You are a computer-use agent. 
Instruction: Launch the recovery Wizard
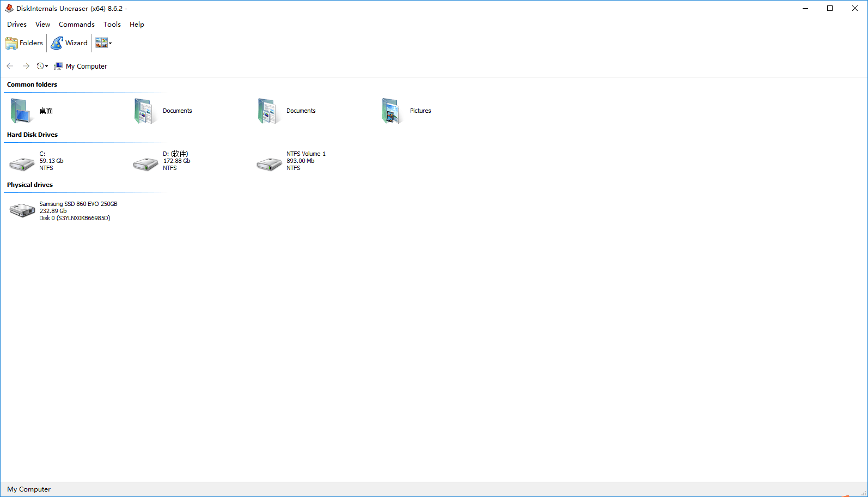tap(69, 43)
